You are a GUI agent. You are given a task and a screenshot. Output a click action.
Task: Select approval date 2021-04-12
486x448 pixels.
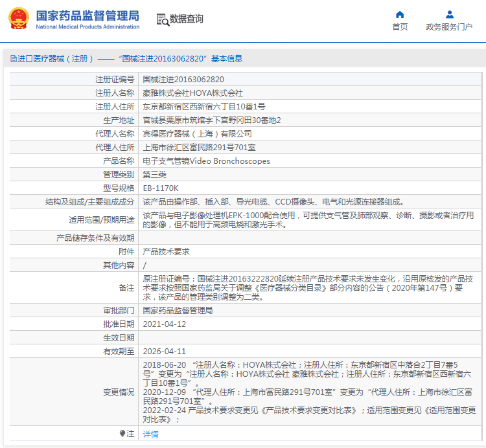165,324
